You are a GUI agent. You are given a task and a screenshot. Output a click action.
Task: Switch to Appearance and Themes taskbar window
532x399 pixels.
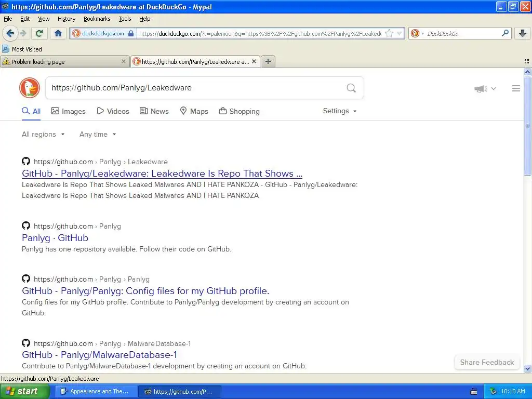(96, 392)
